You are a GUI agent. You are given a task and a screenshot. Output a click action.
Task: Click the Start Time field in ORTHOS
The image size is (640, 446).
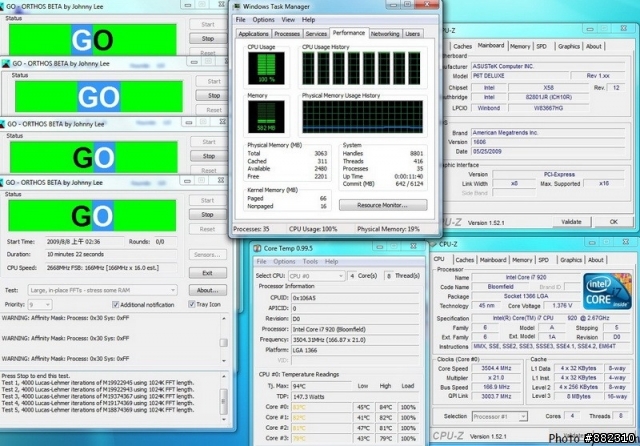[x=84, y=242]
